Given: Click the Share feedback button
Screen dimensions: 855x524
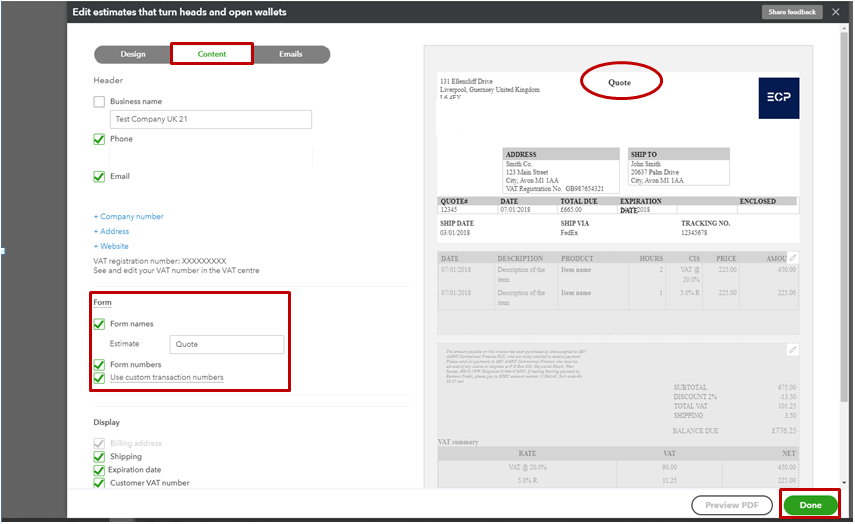Looking at the screenshot, I should [792, 12].
